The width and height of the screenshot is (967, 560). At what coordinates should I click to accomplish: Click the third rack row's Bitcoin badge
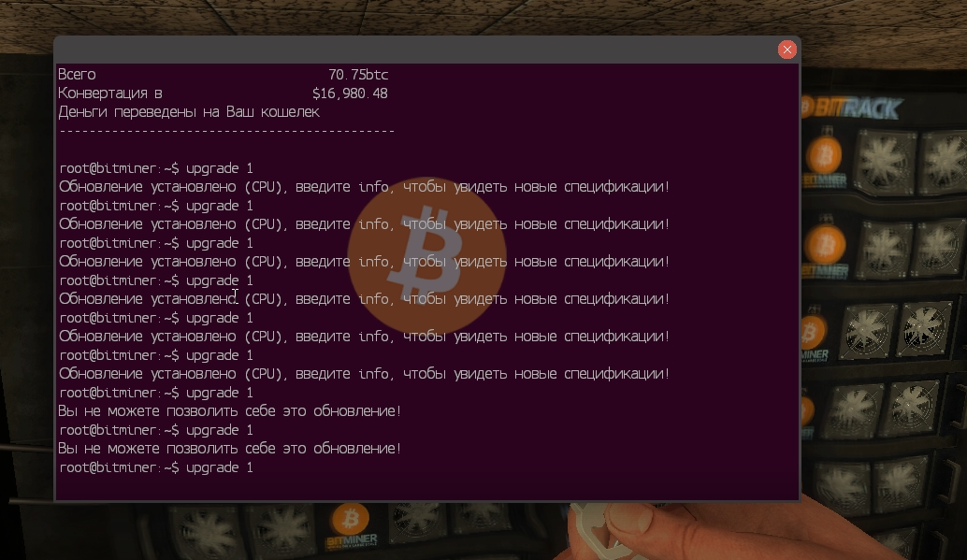click(812, 333)
